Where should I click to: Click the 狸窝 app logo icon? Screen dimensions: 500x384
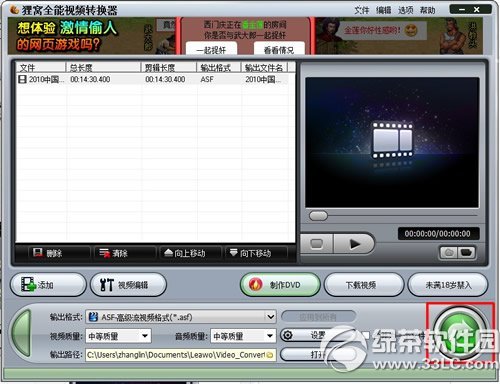tap(14, 10)
